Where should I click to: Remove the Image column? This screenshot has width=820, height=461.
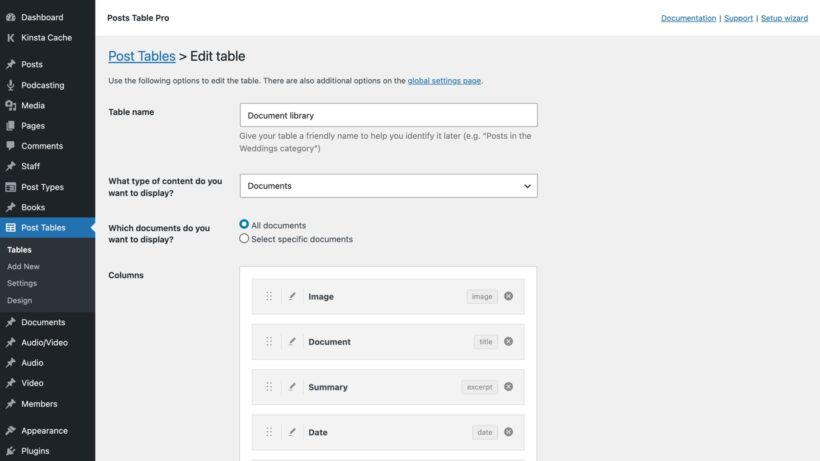point(508,296)
